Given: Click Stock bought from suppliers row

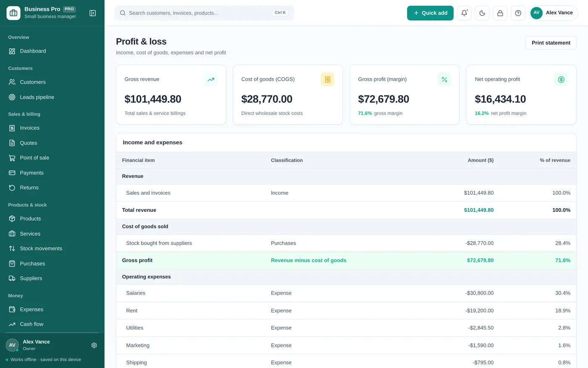Looking at the screenshot, I should point(346,243).
